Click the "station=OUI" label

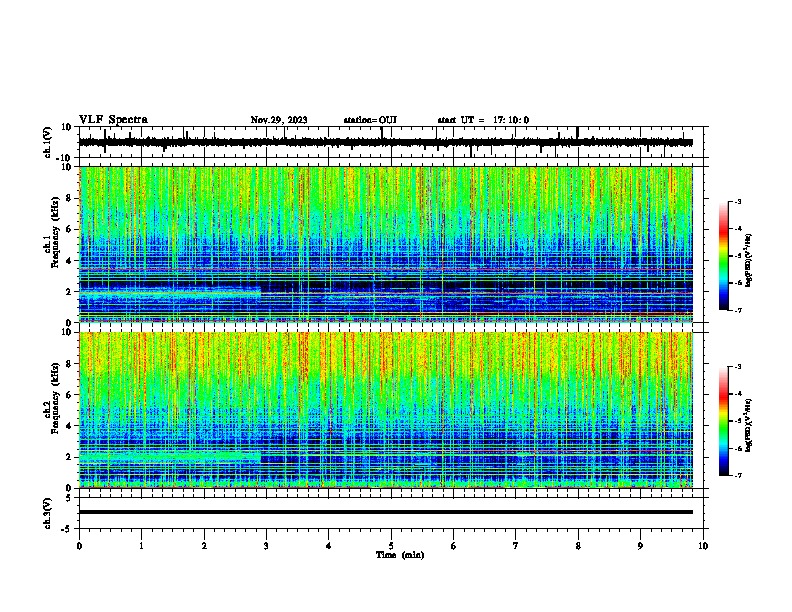click(370, 120)
